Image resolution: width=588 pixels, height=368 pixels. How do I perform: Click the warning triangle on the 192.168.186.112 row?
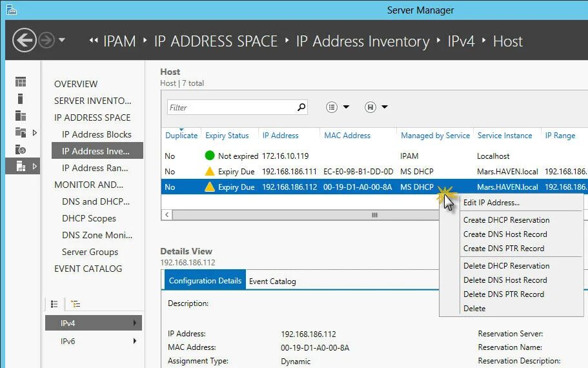(x=210, y=187)
